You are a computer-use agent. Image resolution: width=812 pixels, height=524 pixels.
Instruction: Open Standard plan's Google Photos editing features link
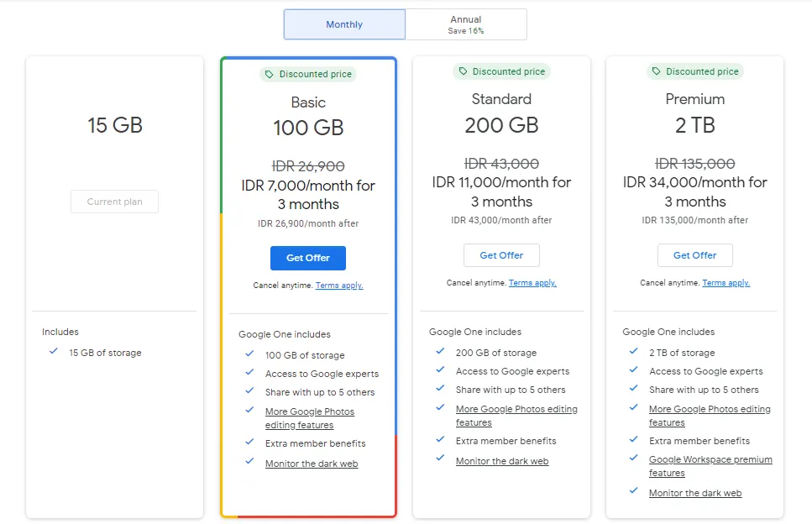[x=516, y=410]
